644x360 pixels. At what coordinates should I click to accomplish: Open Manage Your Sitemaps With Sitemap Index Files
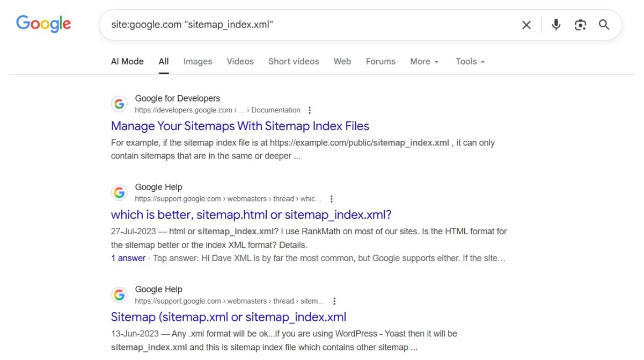(240, 126)
